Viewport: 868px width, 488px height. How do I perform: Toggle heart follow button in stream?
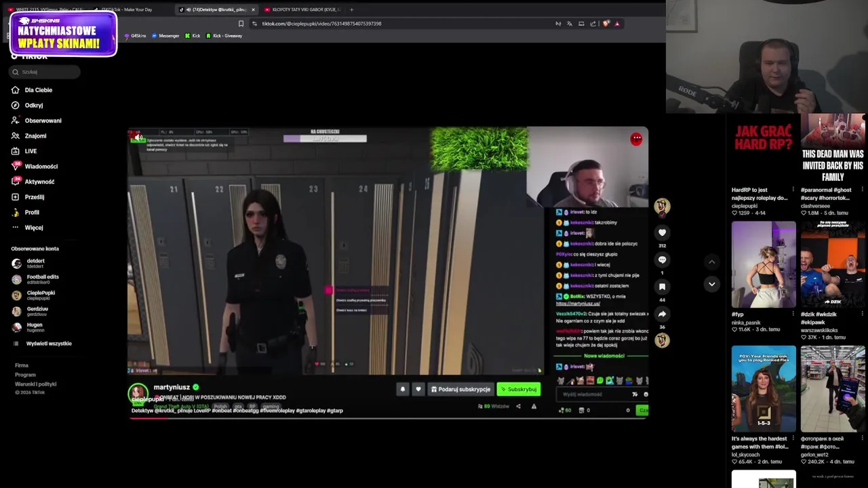(418, 389)
